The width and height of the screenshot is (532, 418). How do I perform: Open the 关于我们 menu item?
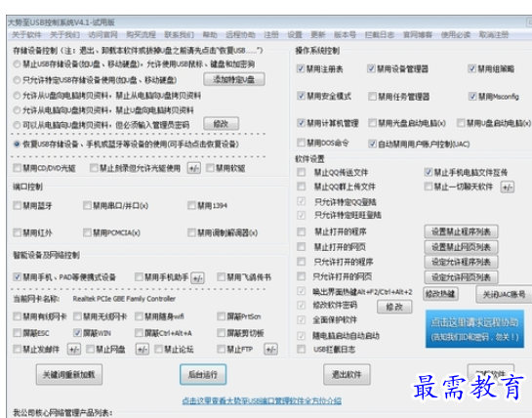pyautogui.click(x=64, y=34)
